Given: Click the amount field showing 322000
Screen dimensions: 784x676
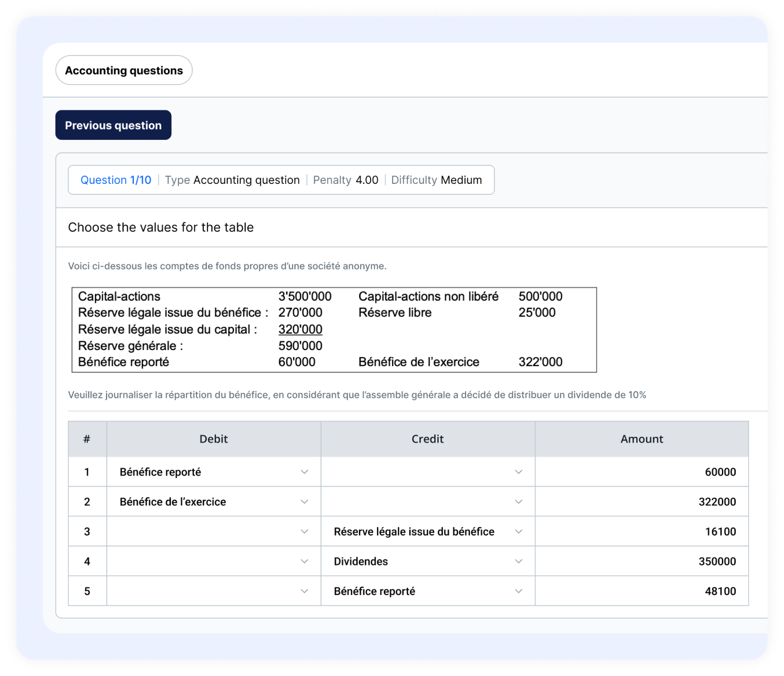Looking at the screenshot, I should [641, 502].
